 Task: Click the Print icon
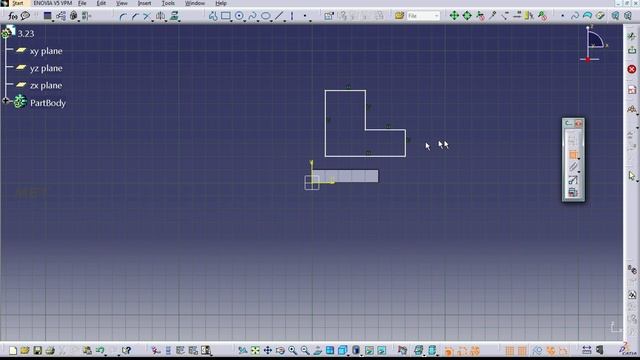50,350
